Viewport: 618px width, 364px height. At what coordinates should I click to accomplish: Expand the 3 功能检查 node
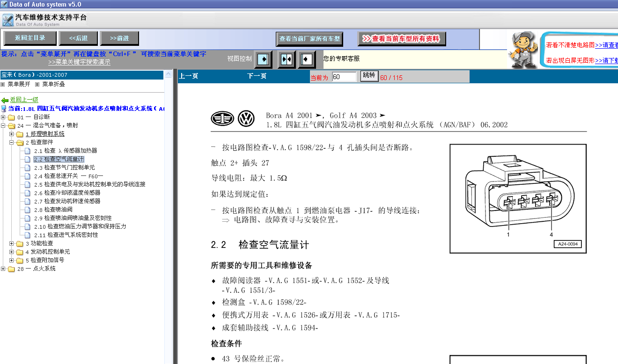point(12,243)
